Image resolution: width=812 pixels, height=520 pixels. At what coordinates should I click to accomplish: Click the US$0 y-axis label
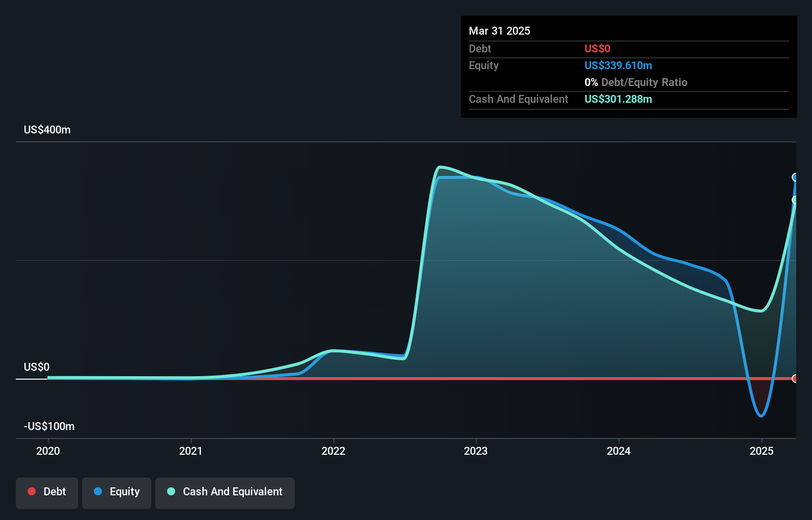(x=37, y=367)
